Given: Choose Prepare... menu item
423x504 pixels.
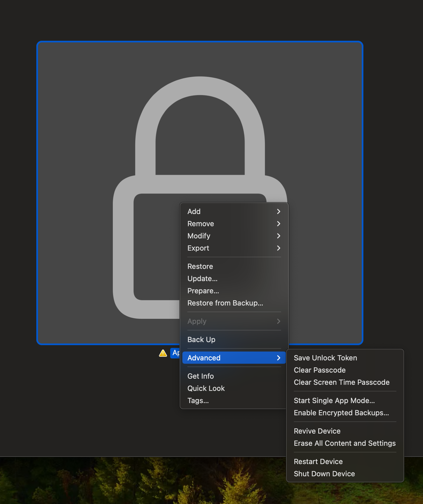Looking at the screenshot, I should 234,291.
